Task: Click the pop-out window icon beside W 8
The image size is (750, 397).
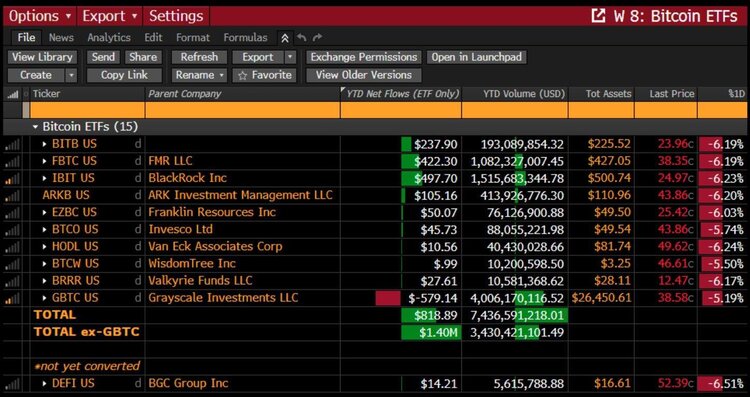Action: (598, 16)
